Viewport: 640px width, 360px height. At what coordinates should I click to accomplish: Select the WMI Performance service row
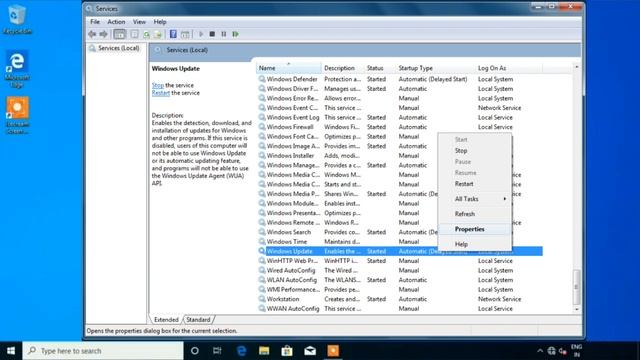click(x=400, y=289)
